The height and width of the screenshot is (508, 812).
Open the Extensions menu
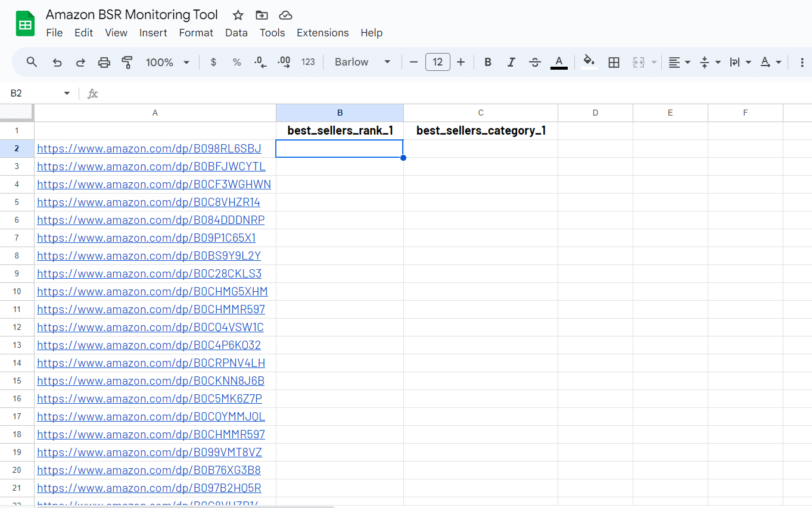(x=322, y=33)
